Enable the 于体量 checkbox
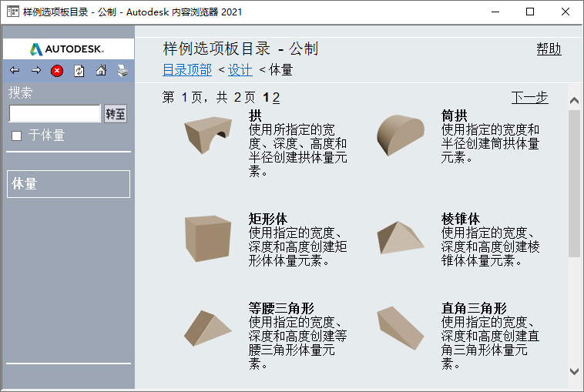 coord(16,136)
